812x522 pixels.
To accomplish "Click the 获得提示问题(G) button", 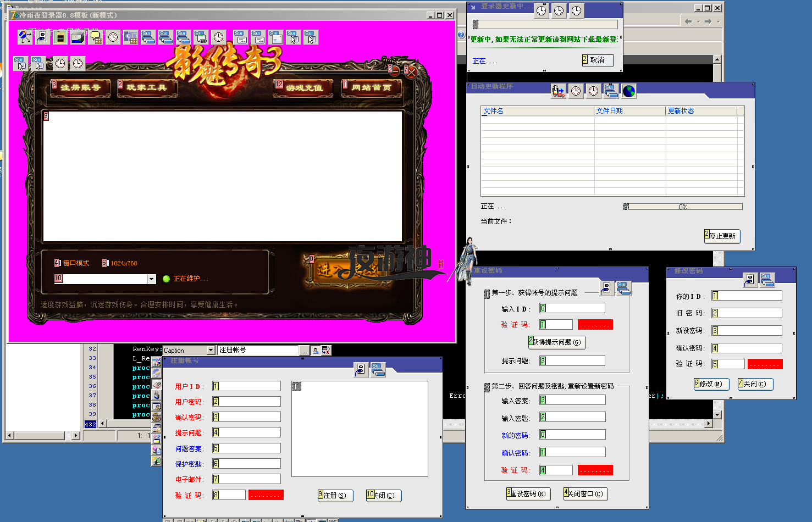I will tap(557, 342).
